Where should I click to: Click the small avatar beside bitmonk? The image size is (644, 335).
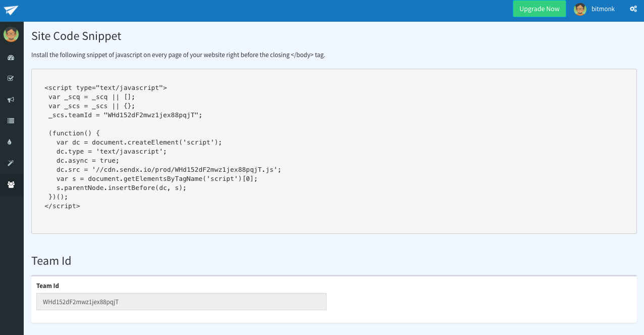pos(580,9)
